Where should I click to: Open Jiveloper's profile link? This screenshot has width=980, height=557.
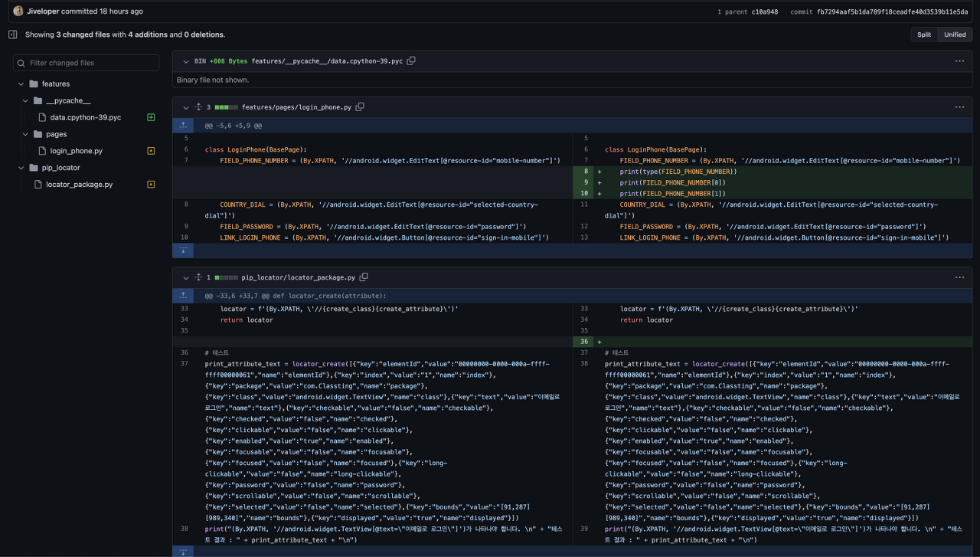tap(42, 11)
